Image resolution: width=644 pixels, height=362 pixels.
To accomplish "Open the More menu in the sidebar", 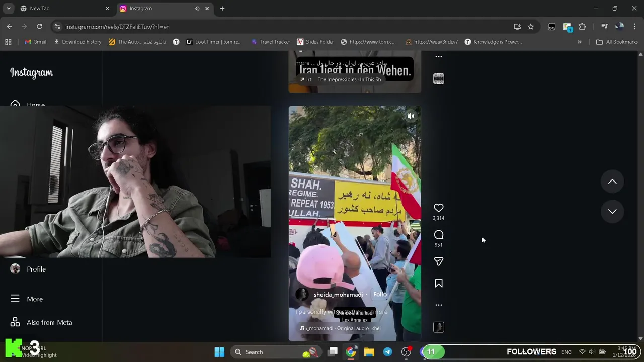I will (27, 299).
